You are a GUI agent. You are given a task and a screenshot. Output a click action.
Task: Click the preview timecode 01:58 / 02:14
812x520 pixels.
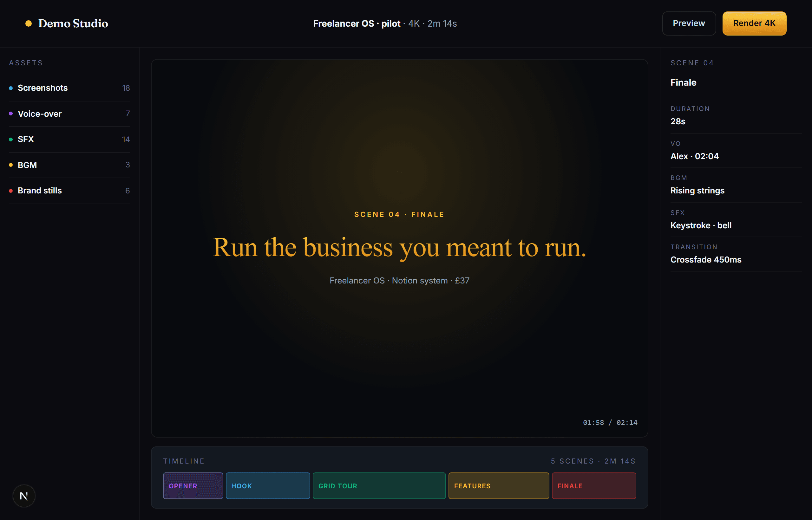coord(610,422)
